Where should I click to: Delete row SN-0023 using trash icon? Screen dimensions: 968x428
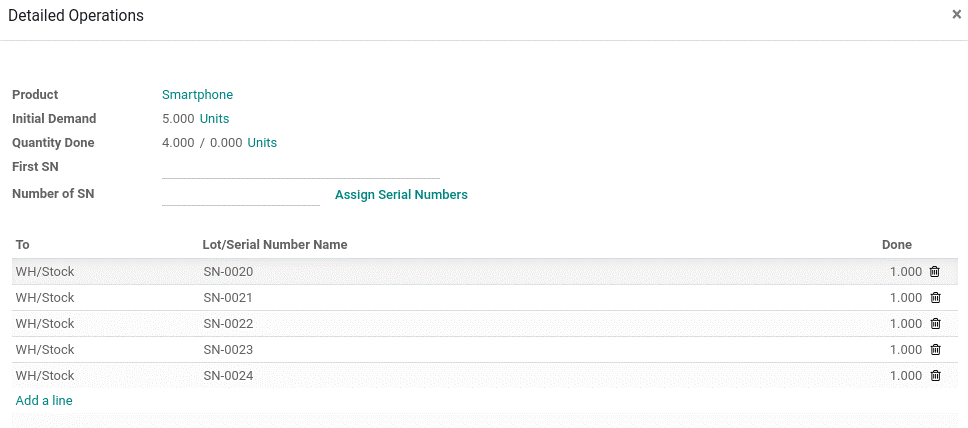pyautogui.click(x=935, y=350)
